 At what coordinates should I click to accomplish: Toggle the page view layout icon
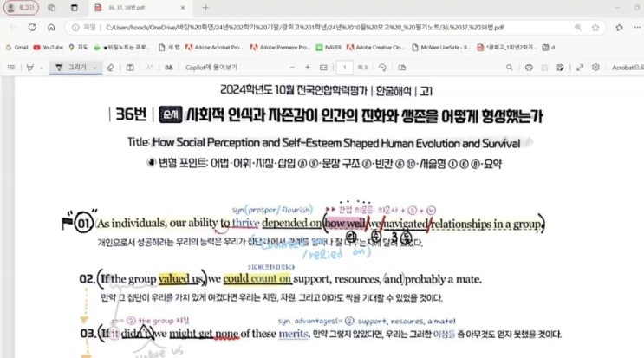[x=402, y=68]
